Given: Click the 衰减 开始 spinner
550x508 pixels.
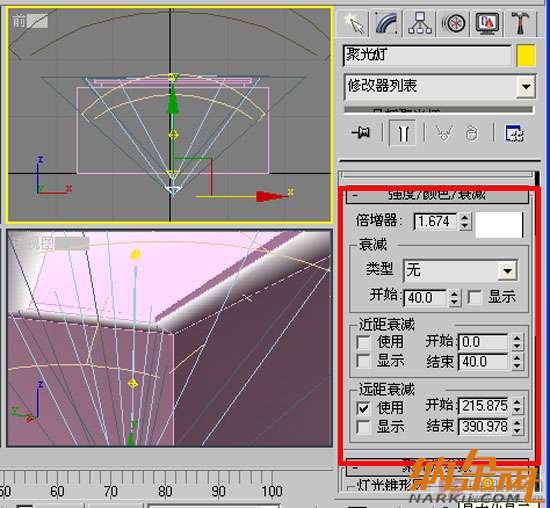Looking at the screenshot, I should click(455, 298).
